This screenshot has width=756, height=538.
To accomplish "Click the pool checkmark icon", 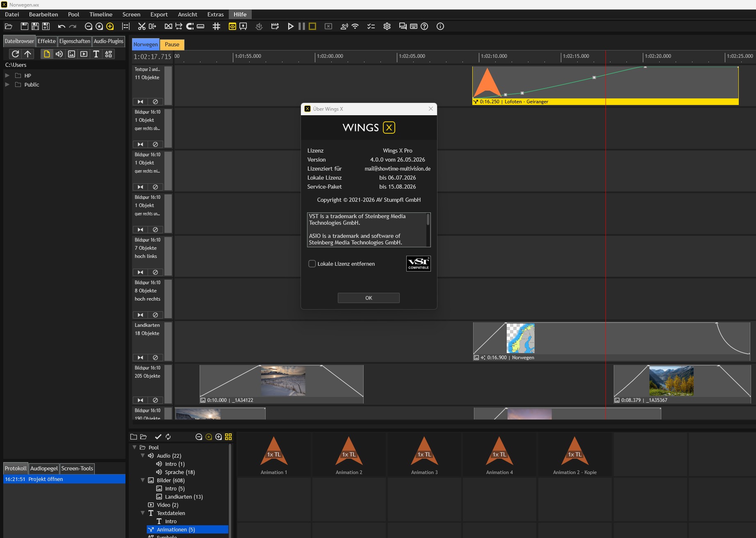I will tap(158, 437).
